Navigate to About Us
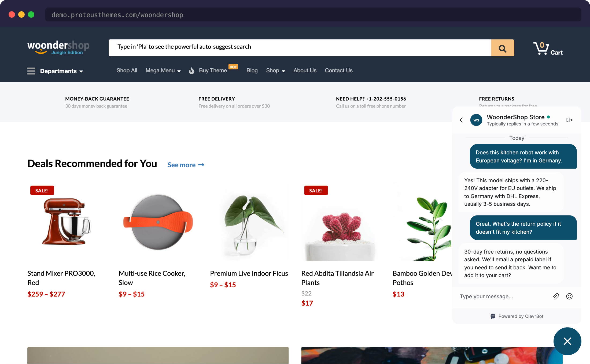 point(305,70)
